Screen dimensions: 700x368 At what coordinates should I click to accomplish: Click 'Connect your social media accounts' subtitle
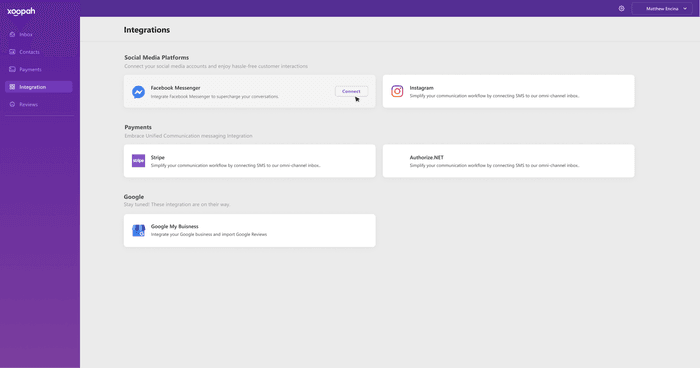tap(216, 66)
